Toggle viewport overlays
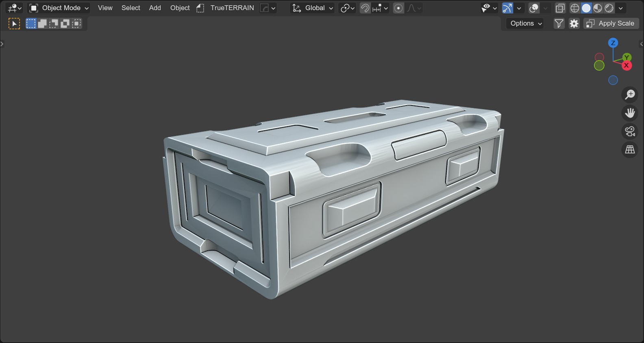644x343 pixels. (534, 8)
